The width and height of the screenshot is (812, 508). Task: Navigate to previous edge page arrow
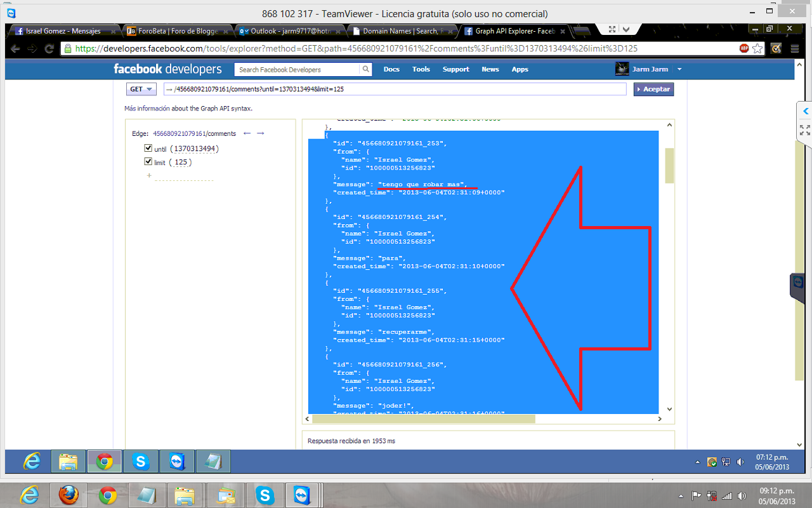click(x=247, y=133)
